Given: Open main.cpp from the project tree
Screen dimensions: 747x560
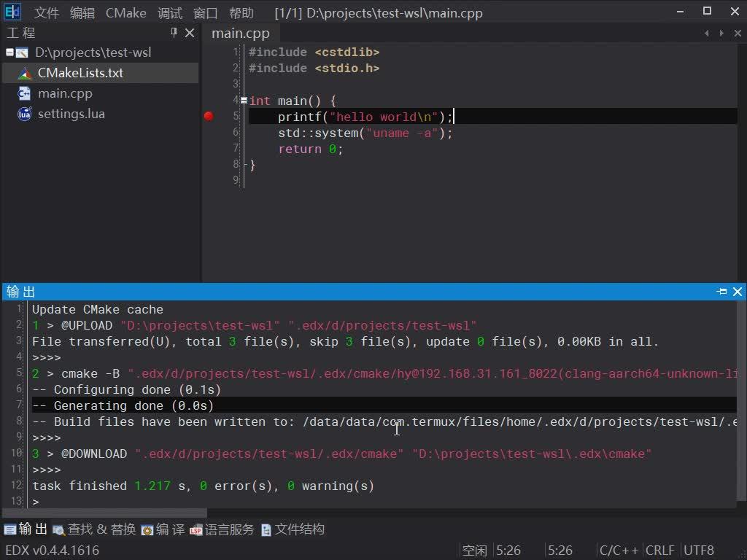Looking at the screenshot, I should point(65,93).
